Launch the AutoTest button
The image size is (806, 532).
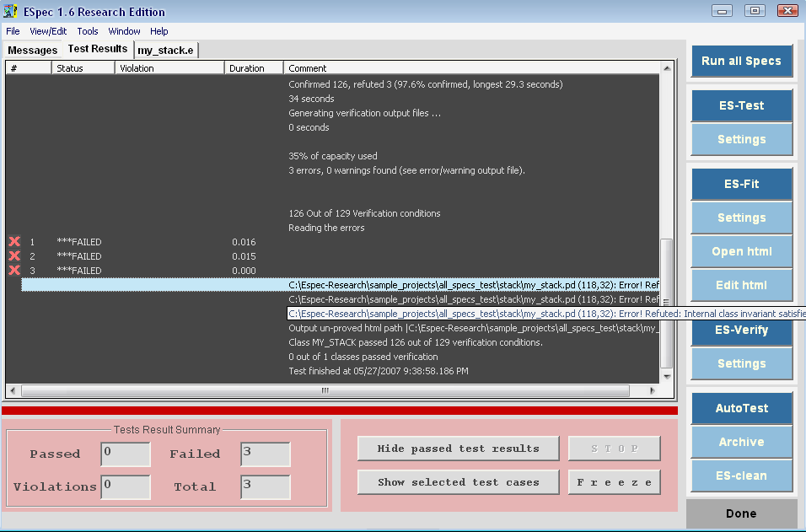[x=741, y=408]
